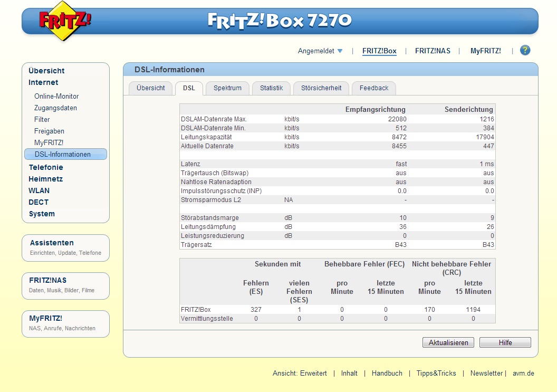The height and width of the screenshot is (392, 557).
Task: Click the CRC value 1194
Action: [473, 310]
